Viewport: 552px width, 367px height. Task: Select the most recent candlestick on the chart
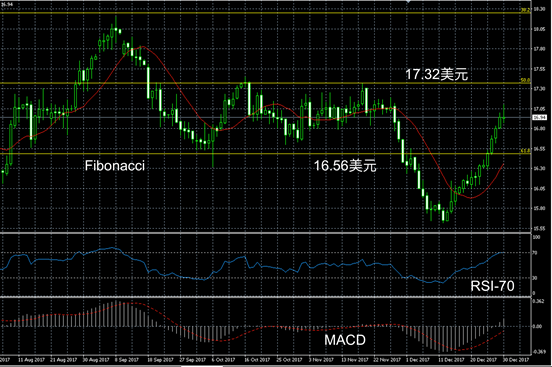click(504, 114)
